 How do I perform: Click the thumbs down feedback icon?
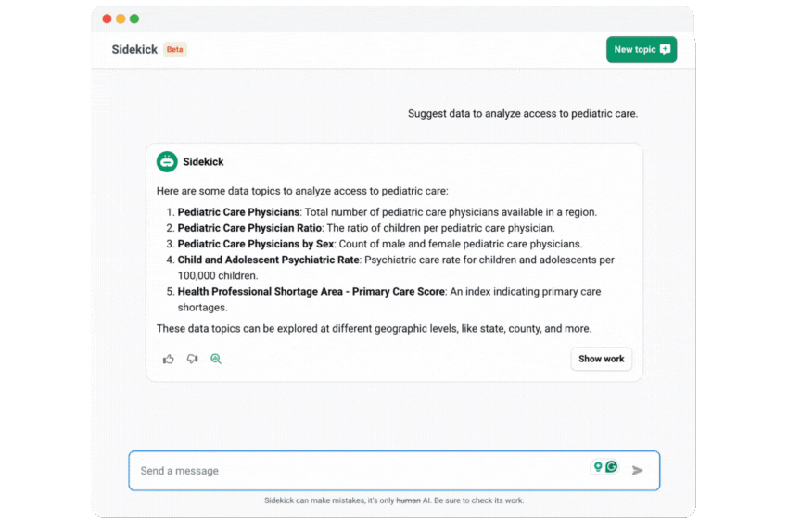(x=192, y=359)
